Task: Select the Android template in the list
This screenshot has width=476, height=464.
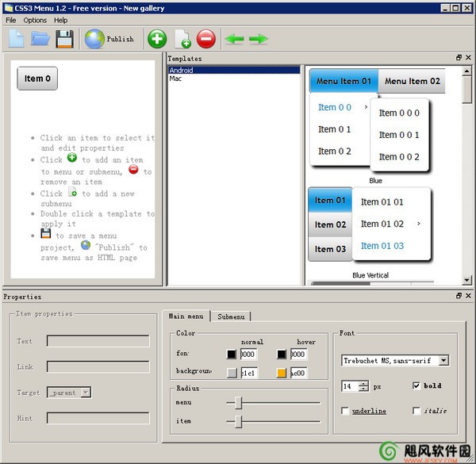Action: pos(234,70)
